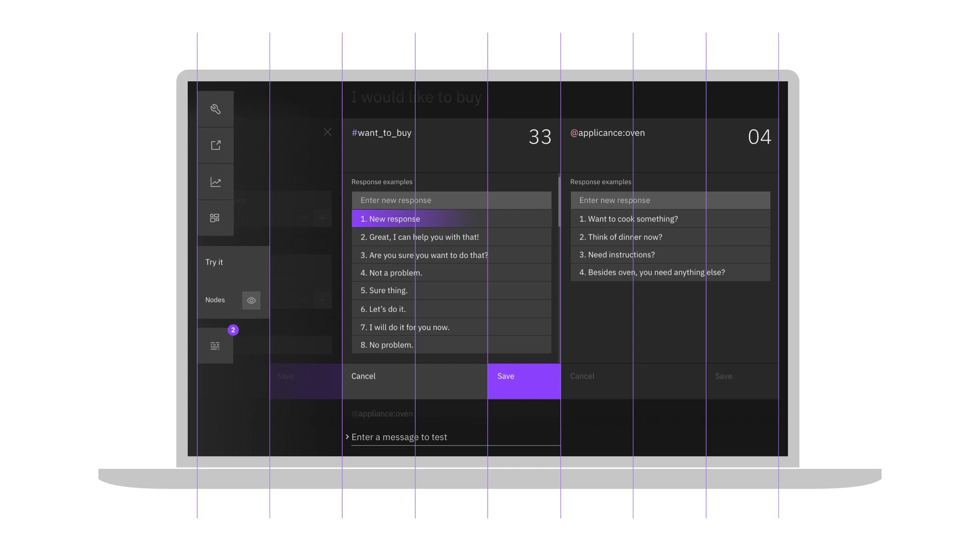Open the analytics chart icon

pos(215,182)
